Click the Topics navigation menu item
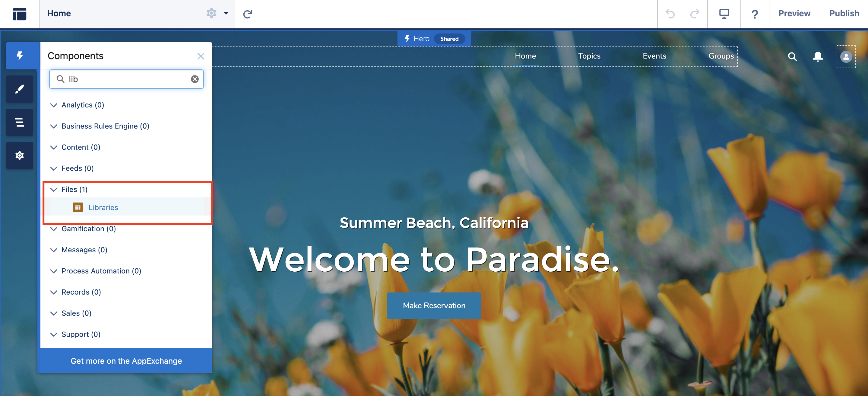Image resolution: width=868 pixels, height=396 pixels. point(589,55)
